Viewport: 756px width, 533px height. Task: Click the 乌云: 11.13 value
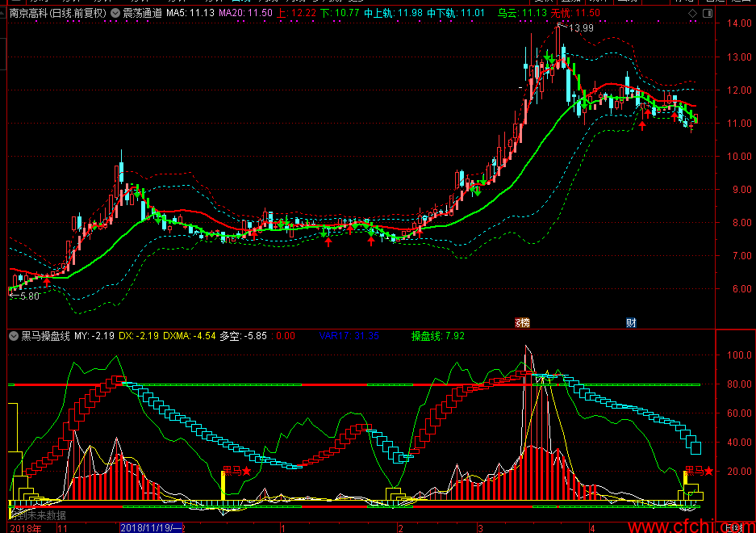coord(522,13)
